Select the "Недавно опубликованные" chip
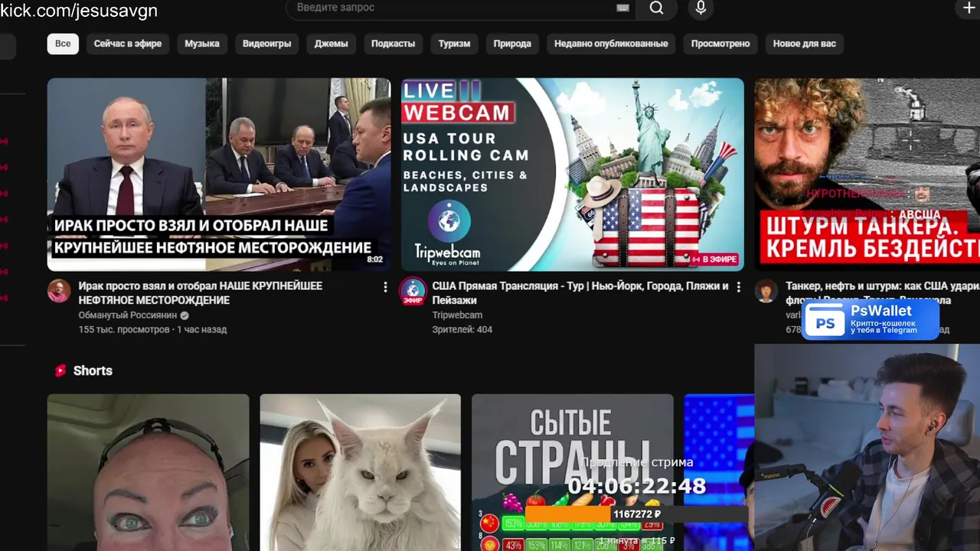Screen dimensions: 980x551 point(611,44)
